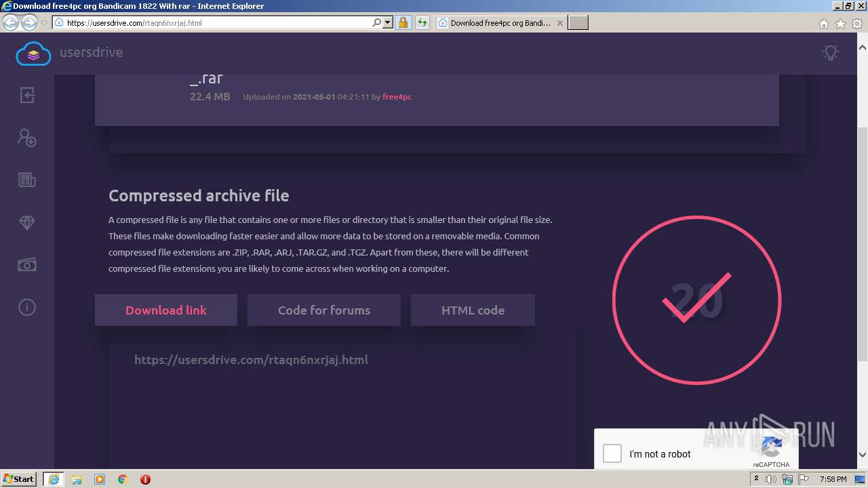Open the news sidebar icon

coord(27,180)
